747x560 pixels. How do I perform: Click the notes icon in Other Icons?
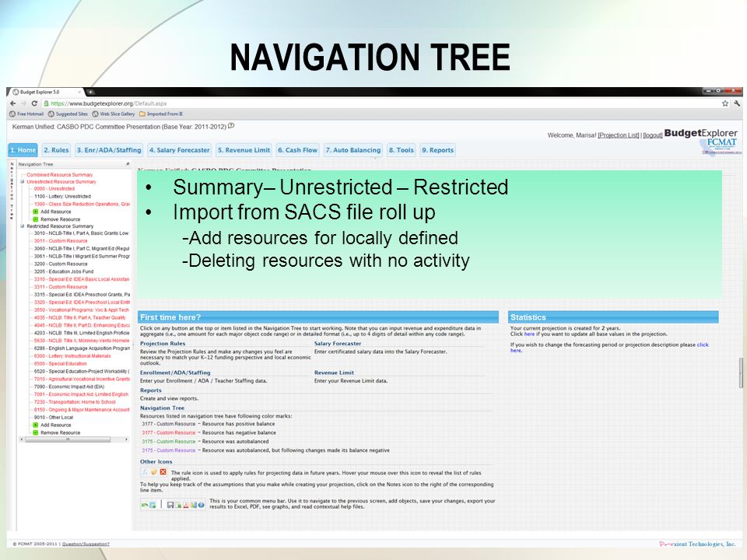[x=153, y=472]
